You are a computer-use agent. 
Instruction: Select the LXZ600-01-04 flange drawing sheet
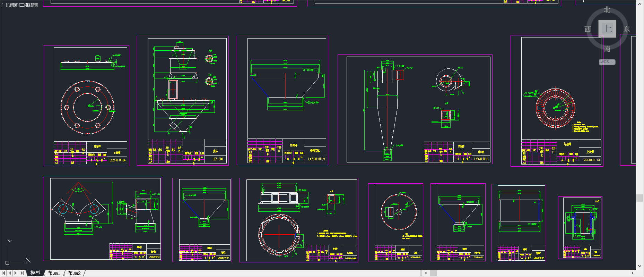tap(86, 106)
